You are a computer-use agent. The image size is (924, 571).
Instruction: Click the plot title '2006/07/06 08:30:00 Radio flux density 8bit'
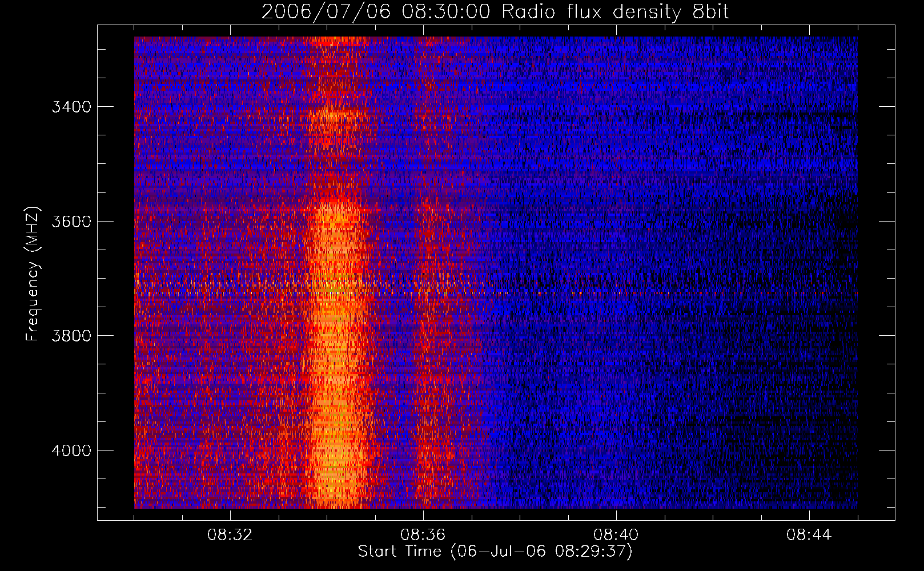tap(496, 11)
